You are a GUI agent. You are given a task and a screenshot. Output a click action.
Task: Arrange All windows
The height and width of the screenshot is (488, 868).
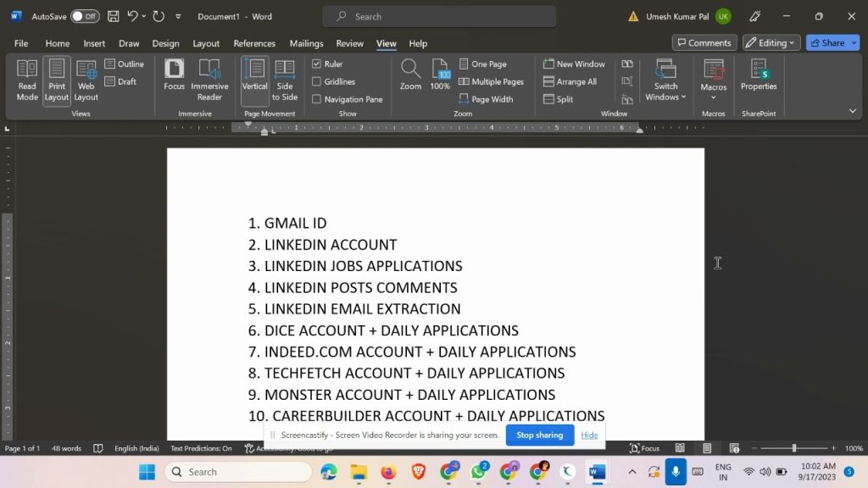click(x=570, y=81)
